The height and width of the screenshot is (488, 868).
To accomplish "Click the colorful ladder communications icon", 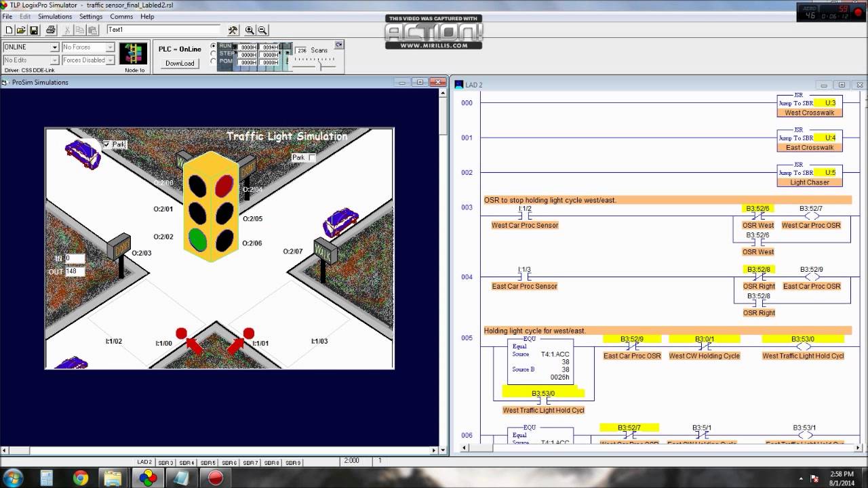I will pyautogui.click(x=134, y=54).
